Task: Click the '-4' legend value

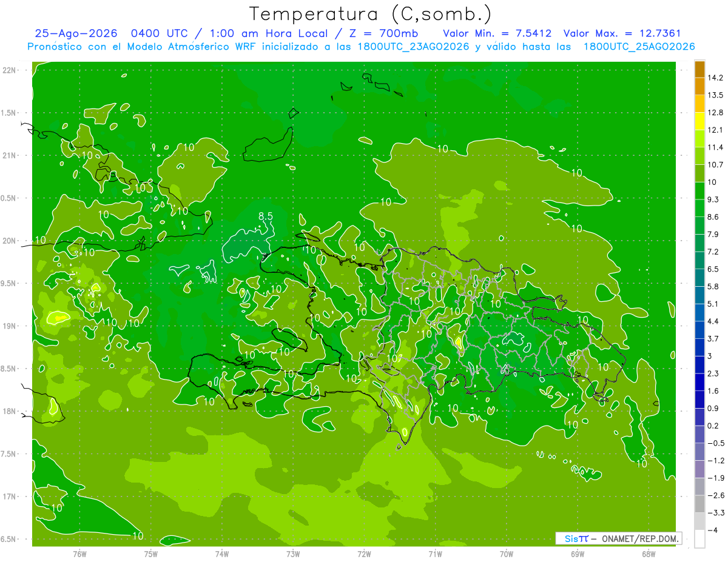Action: point(712,530)
